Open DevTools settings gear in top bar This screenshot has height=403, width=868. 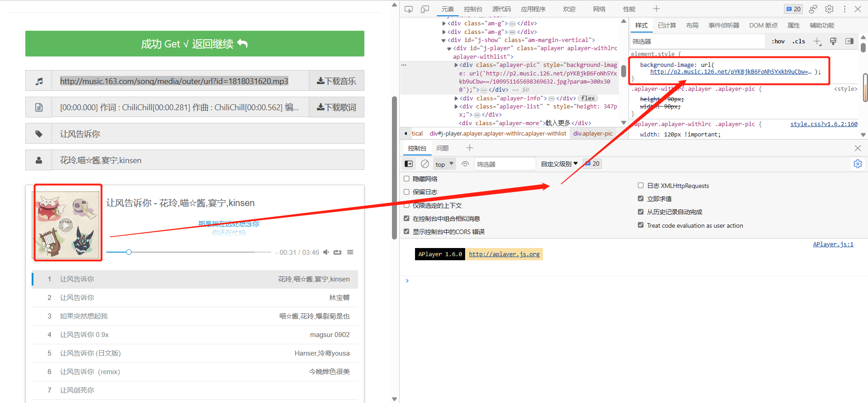[x=829, y=9]
